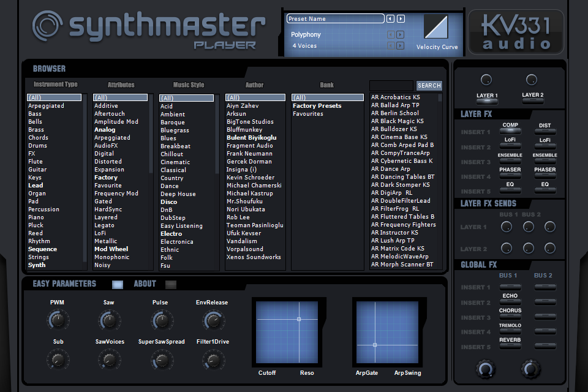Toggle DIST effect on Layer 2
588x392 pixels.
545,131
